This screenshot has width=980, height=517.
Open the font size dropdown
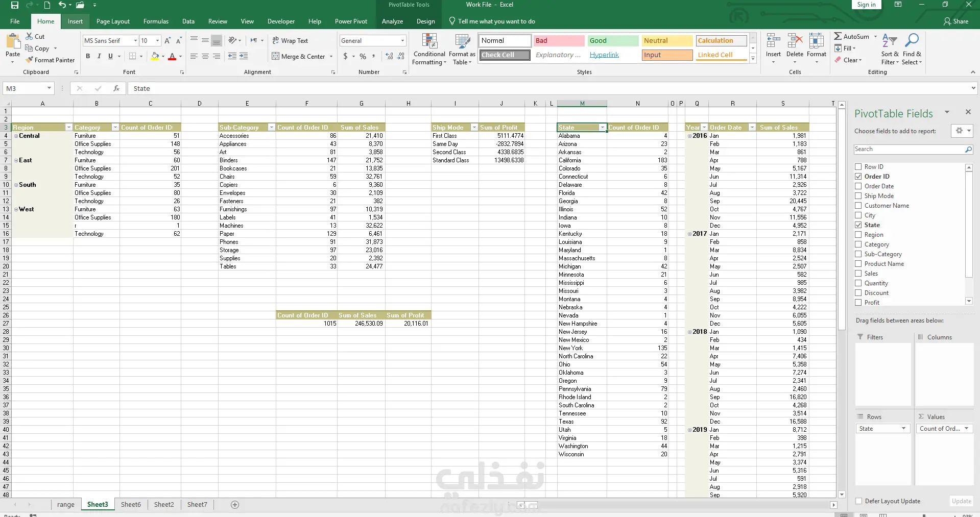point(157,40)
